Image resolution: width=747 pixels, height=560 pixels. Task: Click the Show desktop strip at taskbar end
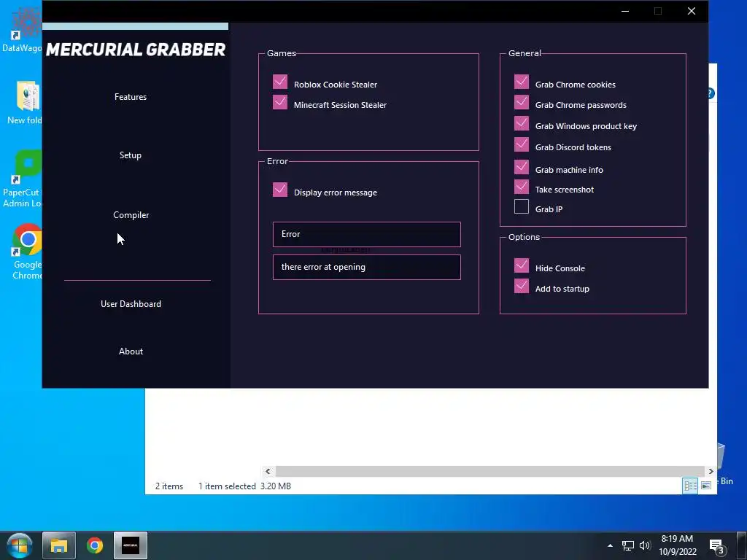pos(743,545)
